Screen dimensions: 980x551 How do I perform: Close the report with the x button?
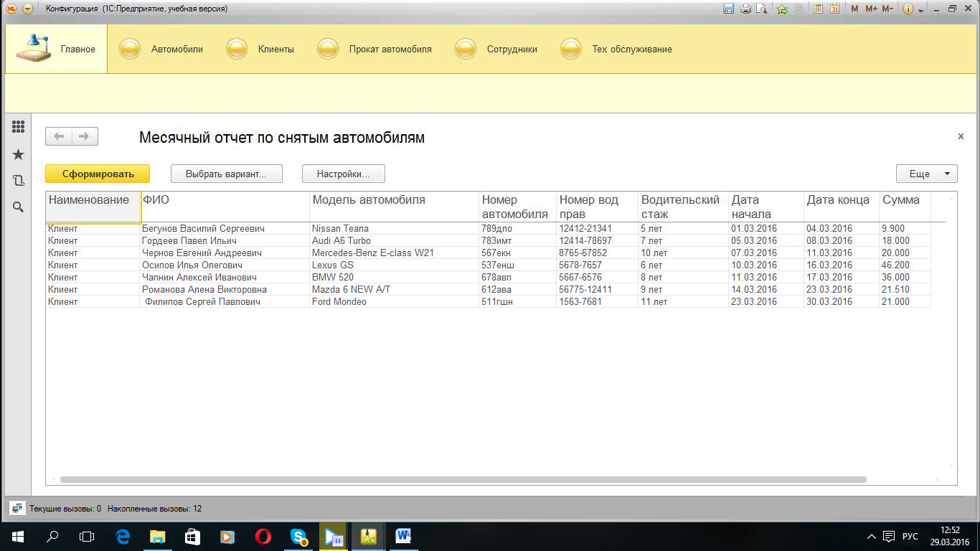pos(961,136)
